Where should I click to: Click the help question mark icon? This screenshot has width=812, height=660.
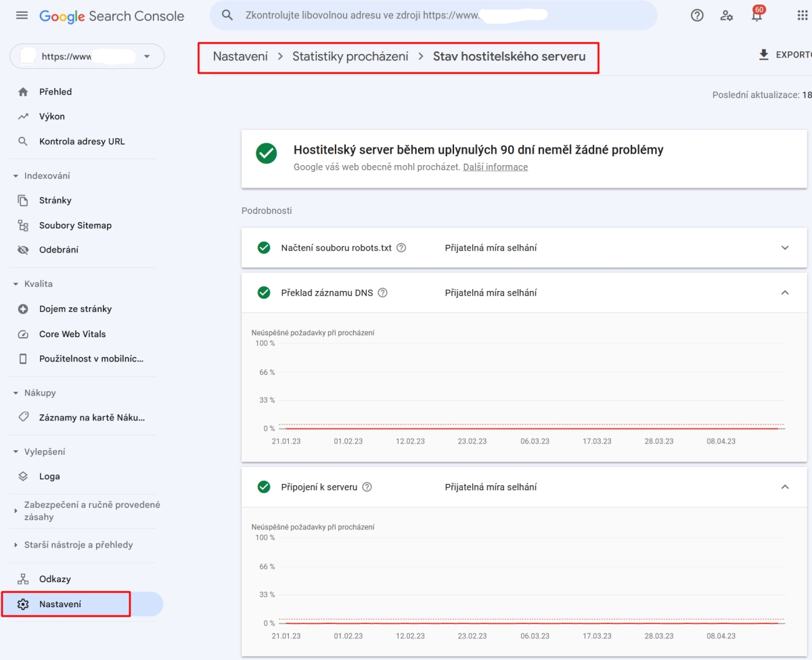click(x=697, y=16)
